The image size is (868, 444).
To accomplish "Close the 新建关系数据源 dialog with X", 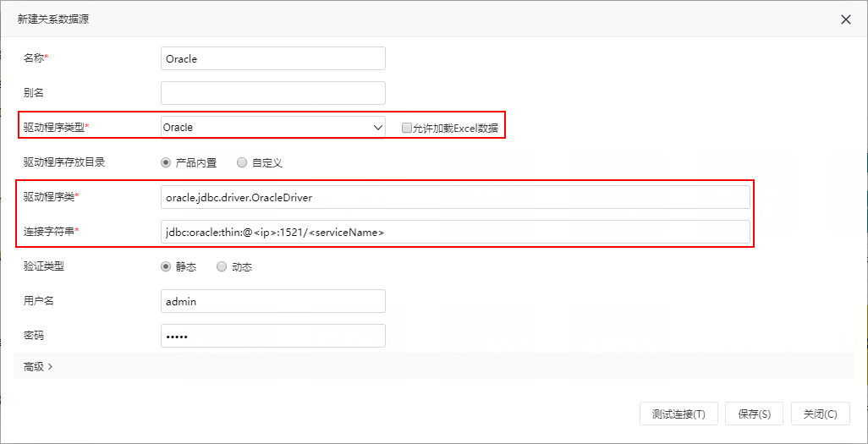I will [x=846, y=20].
